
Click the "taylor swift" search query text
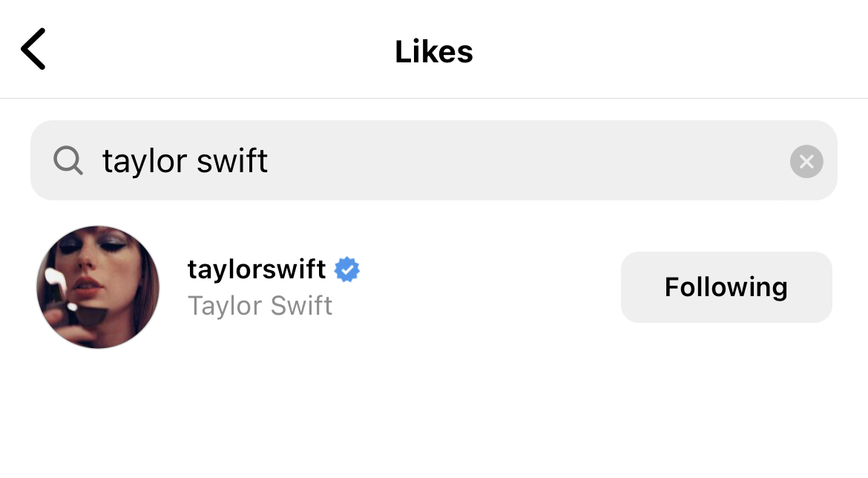(x=185, y=160)
